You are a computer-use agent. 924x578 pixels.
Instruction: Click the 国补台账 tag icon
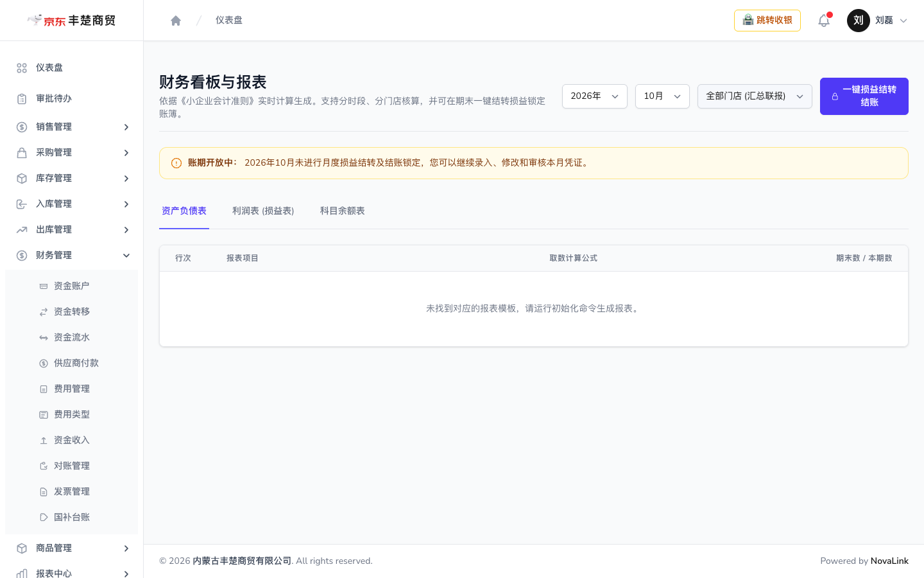(44, 518)
